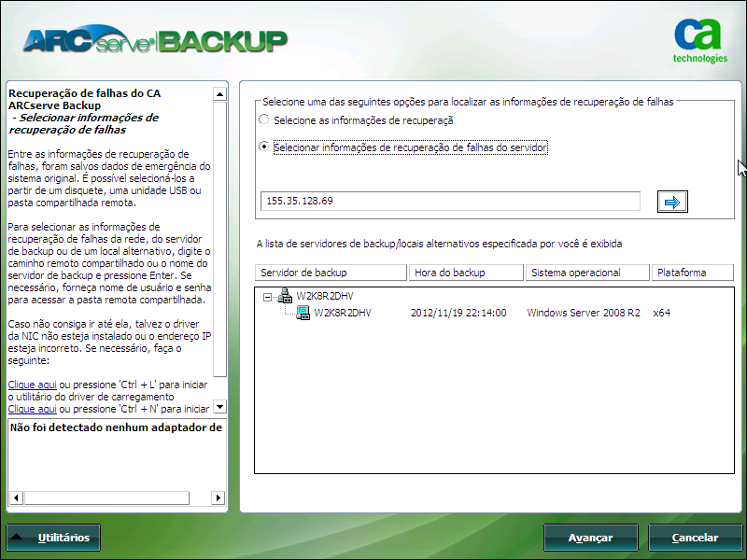Click first 'Clique aqui' link for driver utility
The image size is (747, 560).
click(33, 385)
